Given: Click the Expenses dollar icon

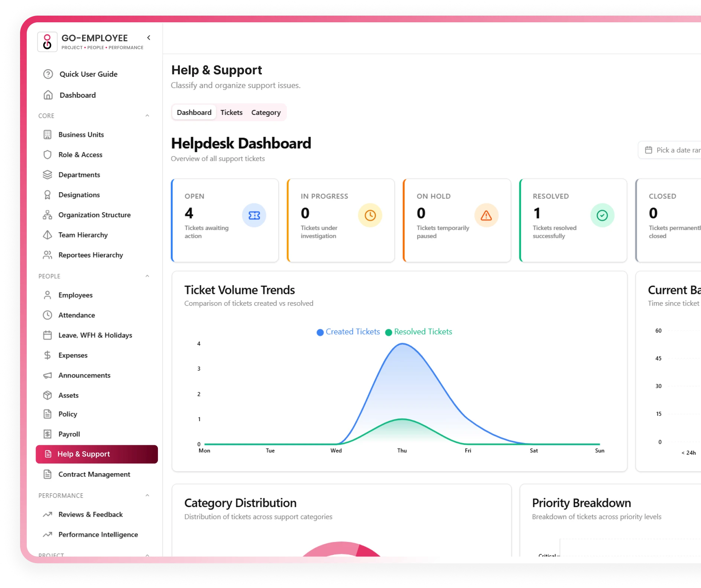Looking at the screenshot, I should pyautogui.click(x=48, y=355).
